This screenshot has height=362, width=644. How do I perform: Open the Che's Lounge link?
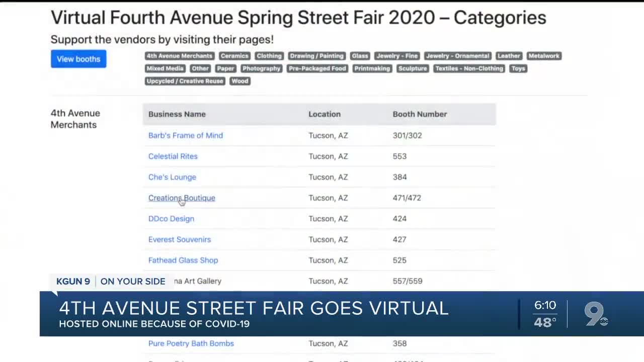(x=172, y=177)
